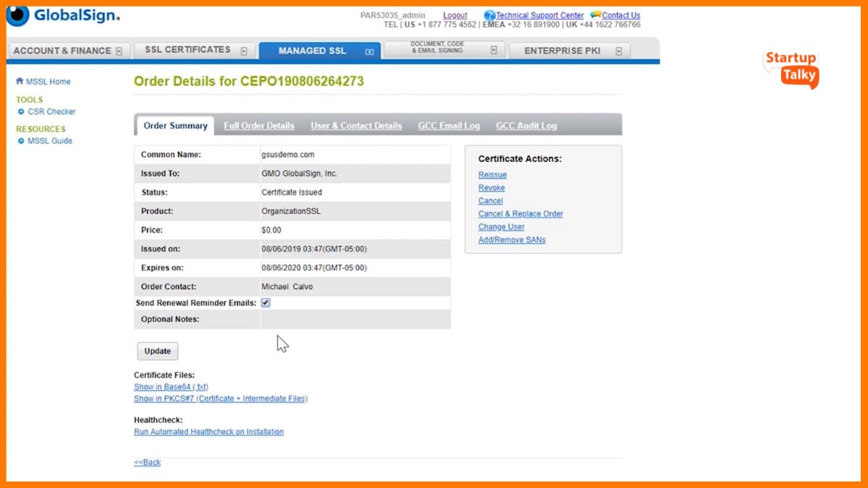The image size is (868, 488).
Task: Open the Managed SSL menu
Action: pyautogui.click(x=320, y=51)
